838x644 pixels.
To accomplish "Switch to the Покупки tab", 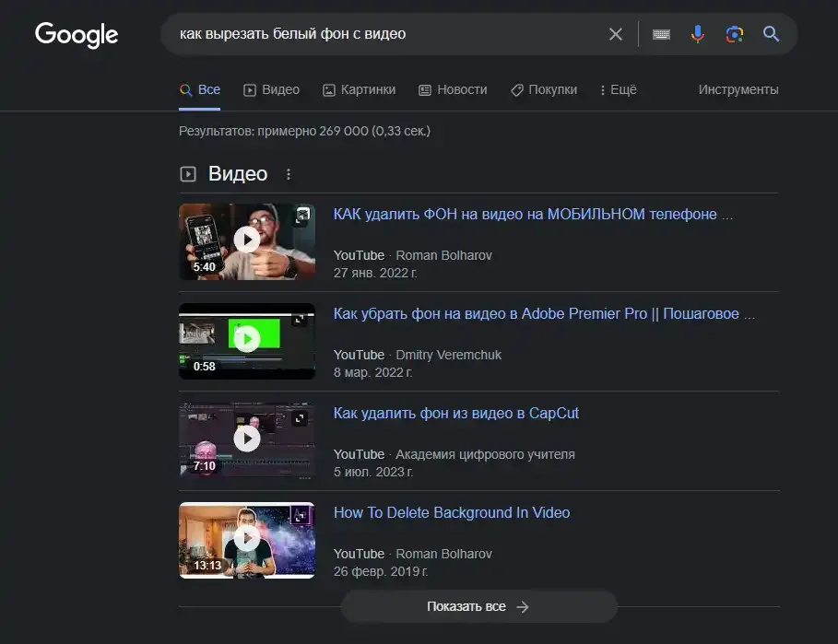I will coord(544,89).
